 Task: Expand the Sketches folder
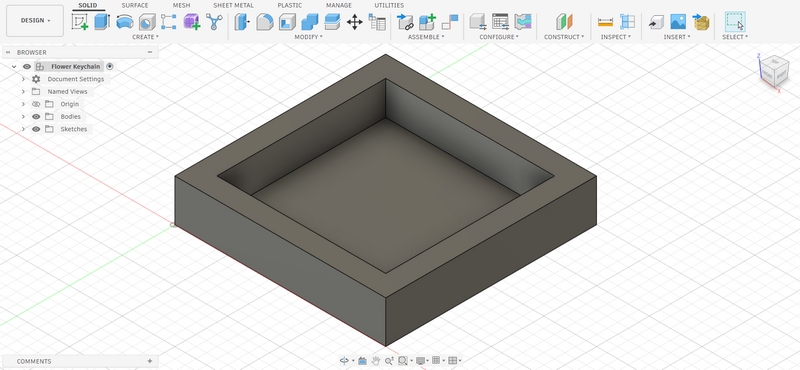pos(23,129)
